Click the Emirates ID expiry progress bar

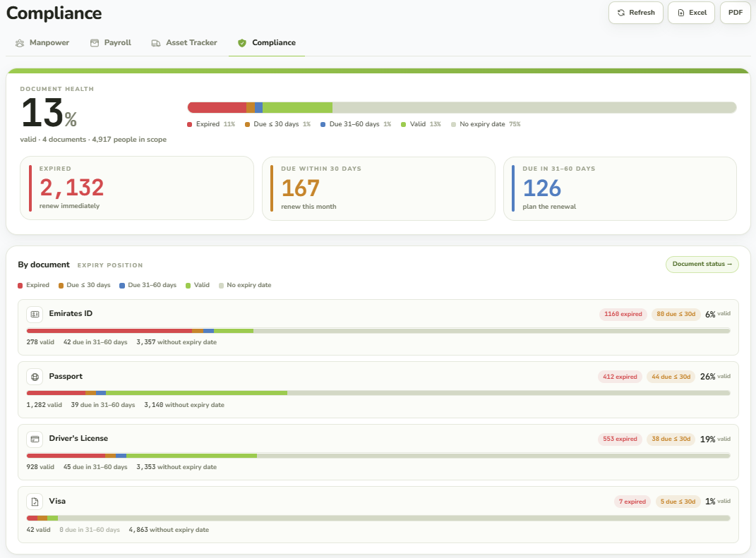tap(378, 331)
